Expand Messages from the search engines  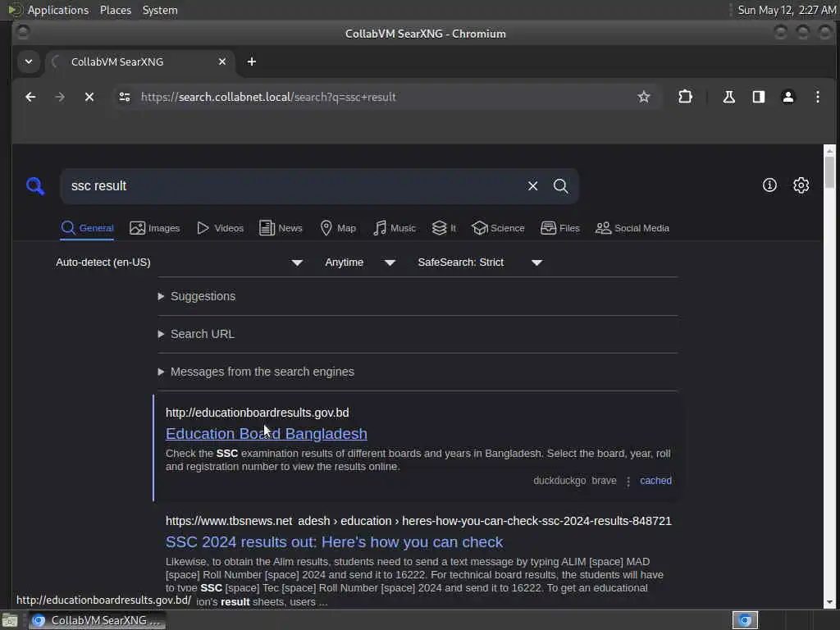256,372
